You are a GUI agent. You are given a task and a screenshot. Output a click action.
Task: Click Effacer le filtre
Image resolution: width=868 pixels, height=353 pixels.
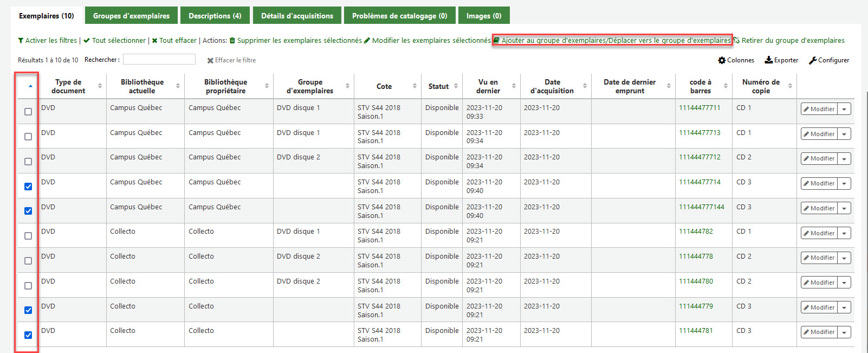(x=231, y=60)
